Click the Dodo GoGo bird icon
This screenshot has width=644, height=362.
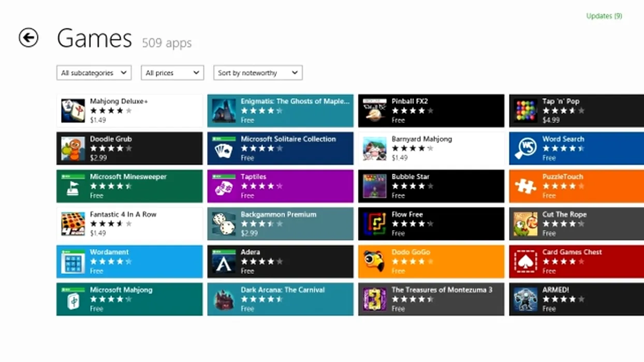point(374,262)
